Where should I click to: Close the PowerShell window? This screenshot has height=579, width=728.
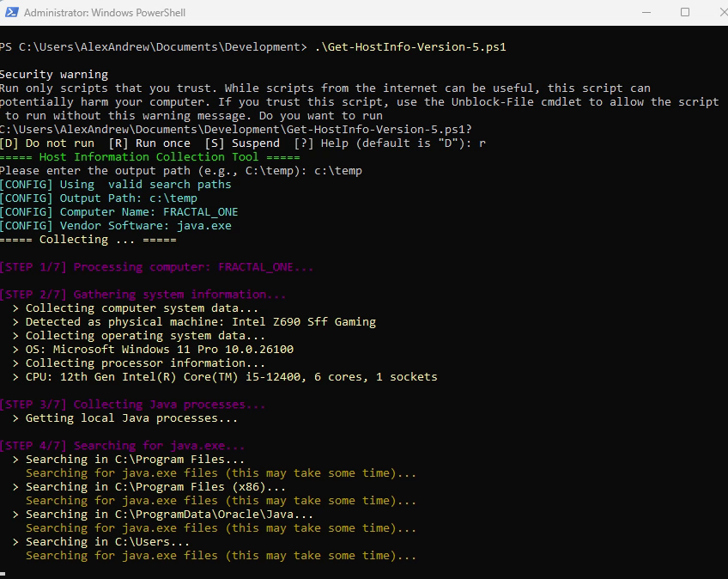tap(724, 12)
